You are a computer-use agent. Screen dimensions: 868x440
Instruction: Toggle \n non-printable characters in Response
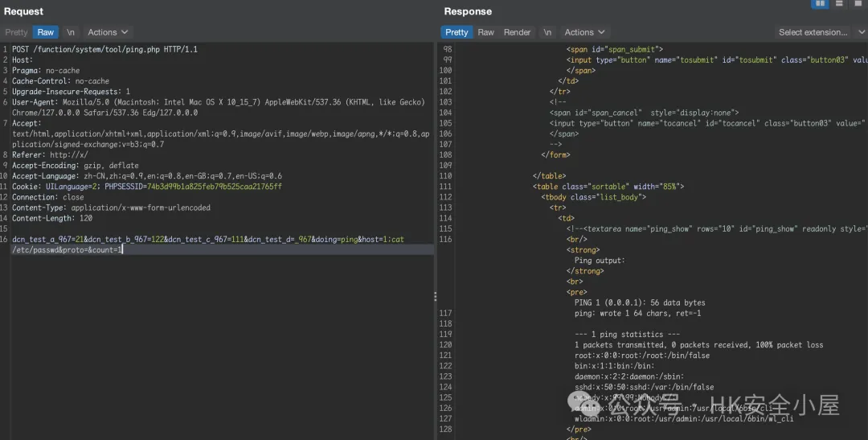click(547, 32)
